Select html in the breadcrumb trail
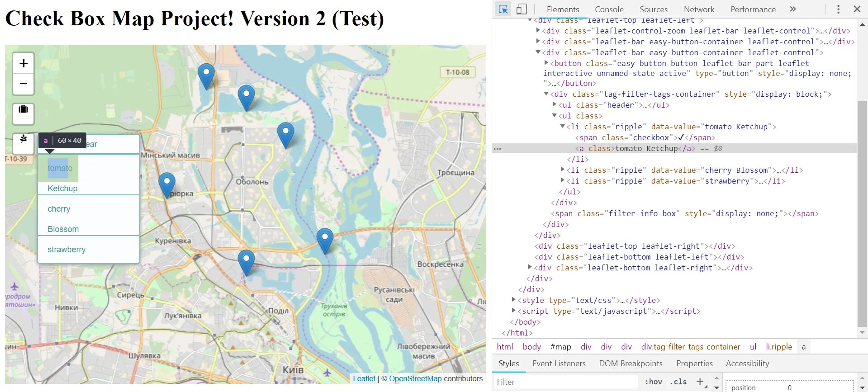Viewport: 868px width, 392px height. [x=505, y=347]
